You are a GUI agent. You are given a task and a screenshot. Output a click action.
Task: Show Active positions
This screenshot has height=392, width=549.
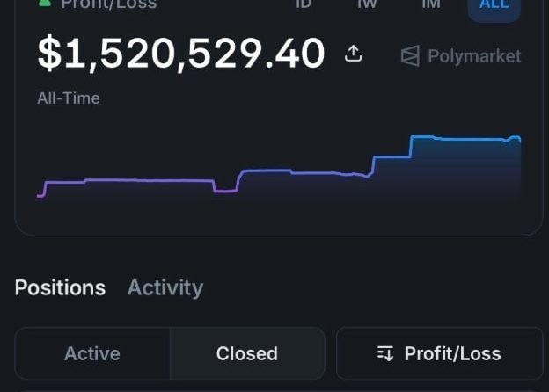[92, 353]
